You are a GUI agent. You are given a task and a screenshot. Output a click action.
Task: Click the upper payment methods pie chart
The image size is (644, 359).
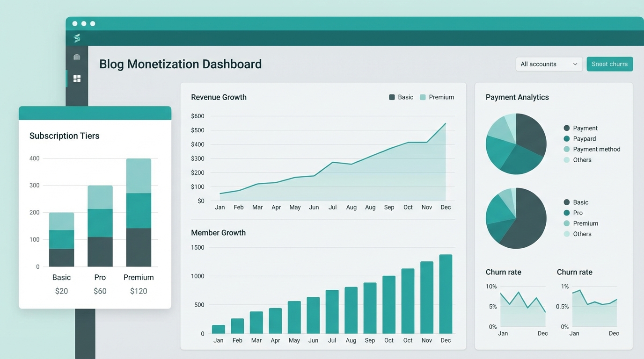click(516, 144)
